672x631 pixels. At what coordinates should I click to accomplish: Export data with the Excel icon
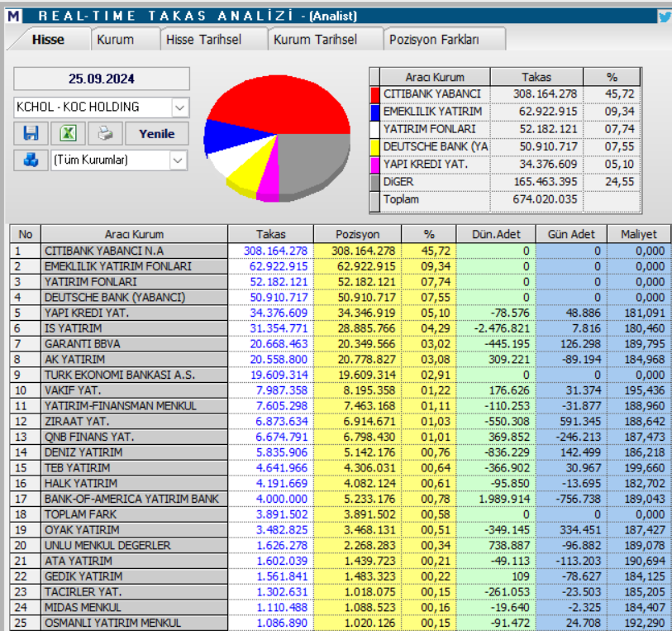pyautogui.click(x=68, y=133)
